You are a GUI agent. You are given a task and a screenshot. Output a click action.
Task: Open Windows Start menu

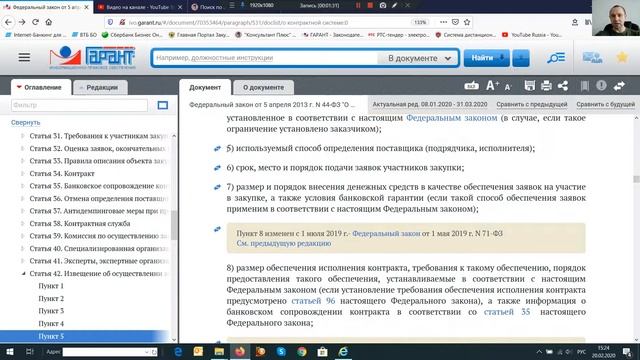tap(9, 351)
